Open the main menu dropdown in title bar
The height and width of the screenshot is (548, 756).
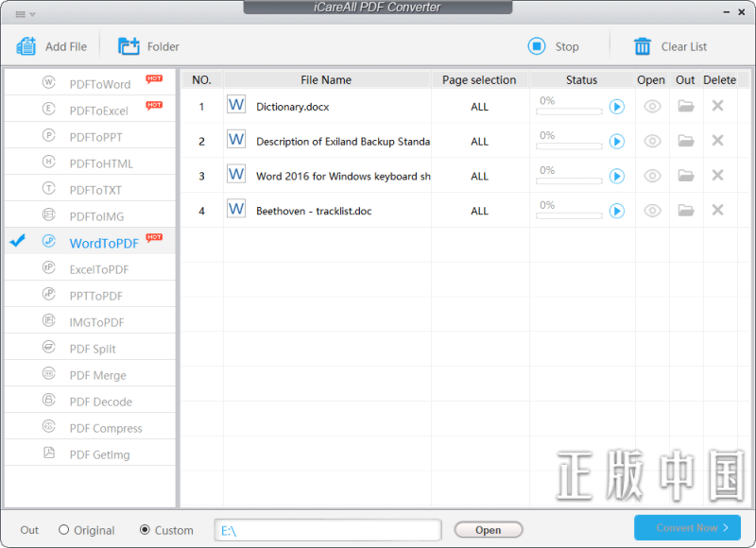tap(26, 14)
